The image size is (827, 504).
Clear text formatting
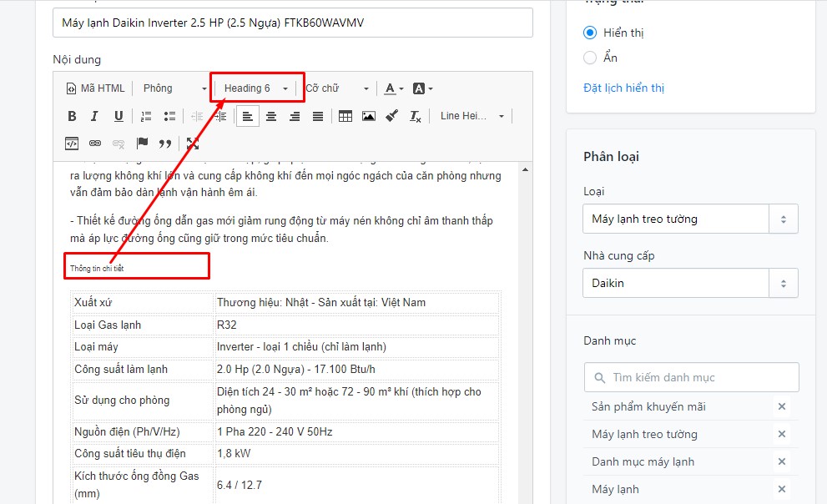415,116
